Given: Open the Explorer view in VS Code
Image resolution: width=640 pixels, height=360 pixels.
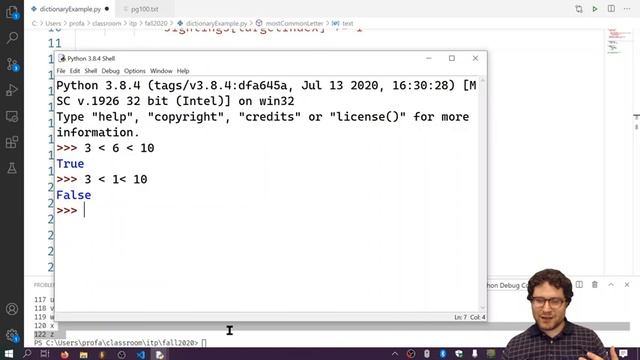Looking at the screenshot, I should (12, 12).
